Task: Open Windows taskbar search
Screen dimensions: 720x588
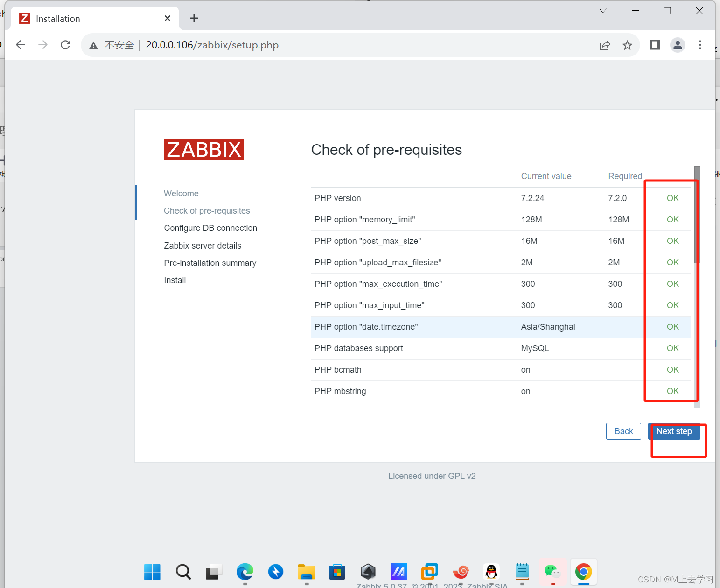Action: click(183, 572)
